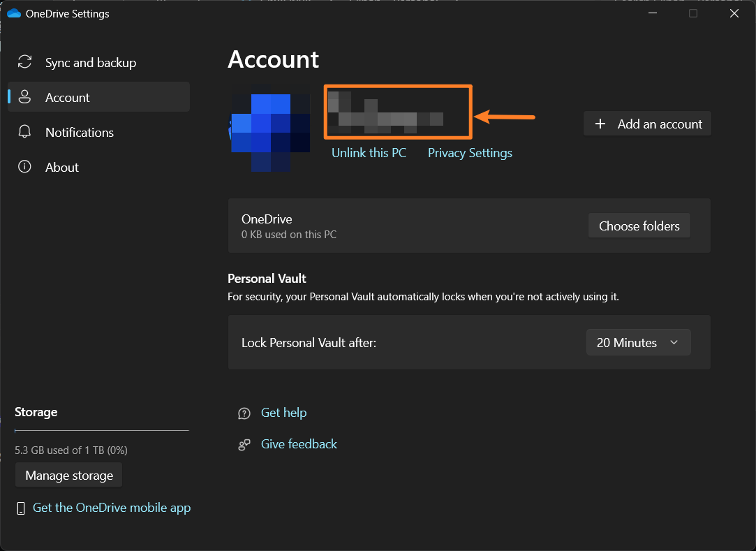The height and width of the screenshot is (551, 756).
Task: Click the Personal Vault heading
Action: [x=267, y=279]
